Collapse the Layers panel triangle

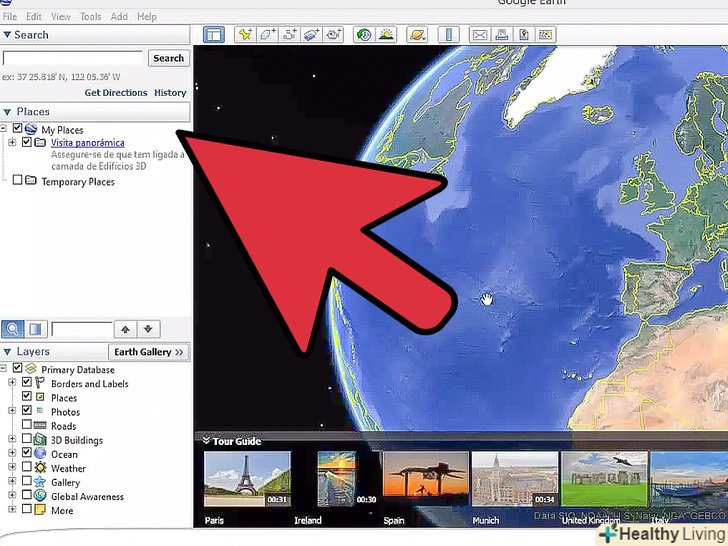coord(7,352)
